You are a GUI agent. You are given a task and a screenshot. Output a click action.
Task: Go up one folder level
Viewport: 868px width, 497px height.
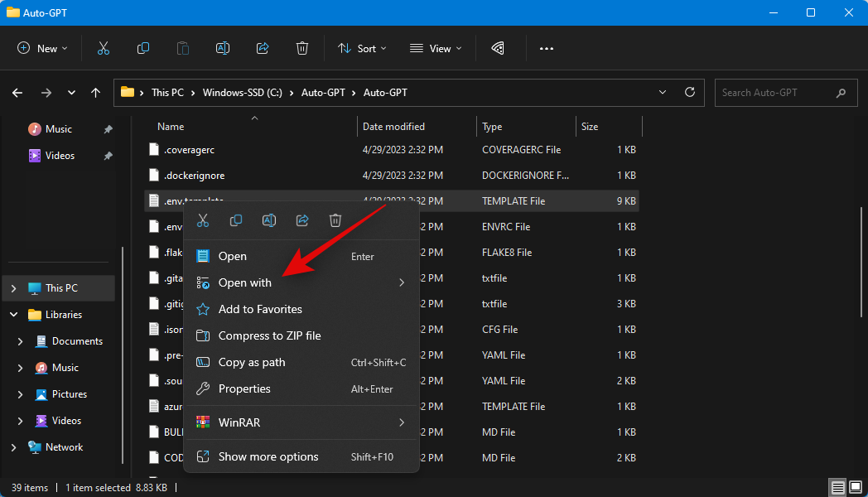(x=96, y=93)
